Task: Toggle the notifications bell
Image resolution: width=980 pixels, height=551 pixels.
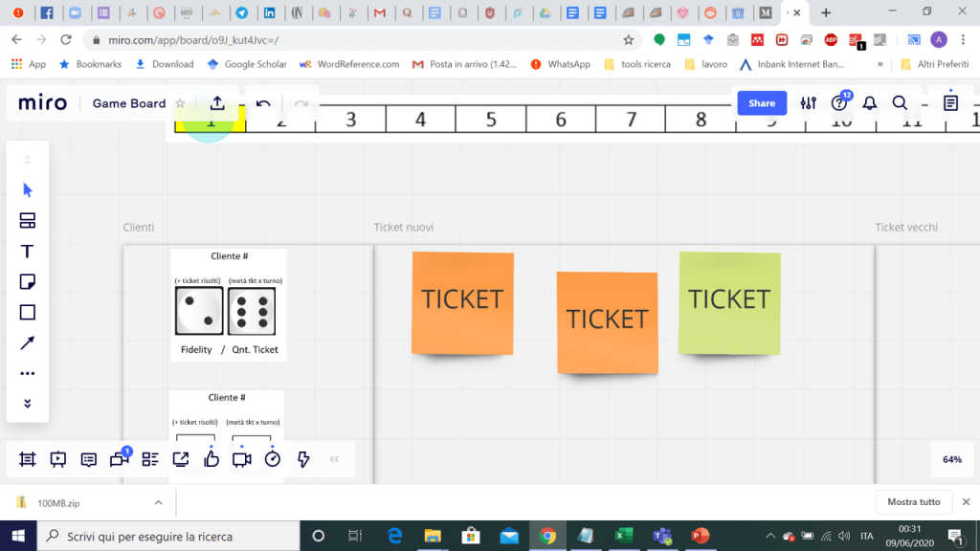Action: point(870,103)
